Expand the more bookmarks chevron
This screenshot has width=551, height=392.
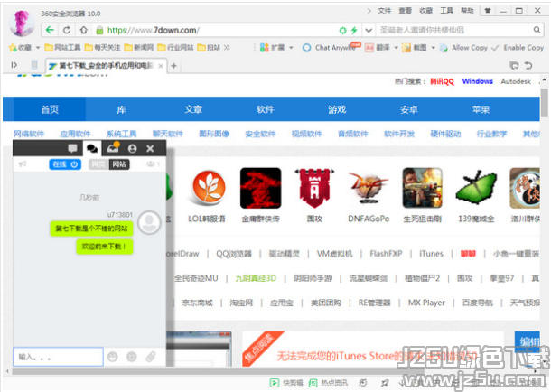coord(227,47)
